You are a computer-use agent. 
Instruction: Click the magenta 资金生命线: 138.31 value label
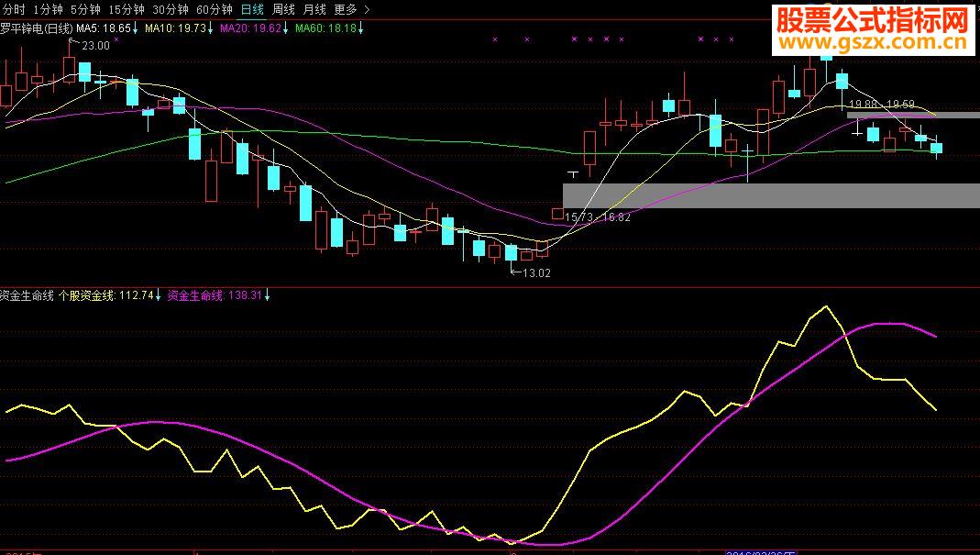pos(218,295)
